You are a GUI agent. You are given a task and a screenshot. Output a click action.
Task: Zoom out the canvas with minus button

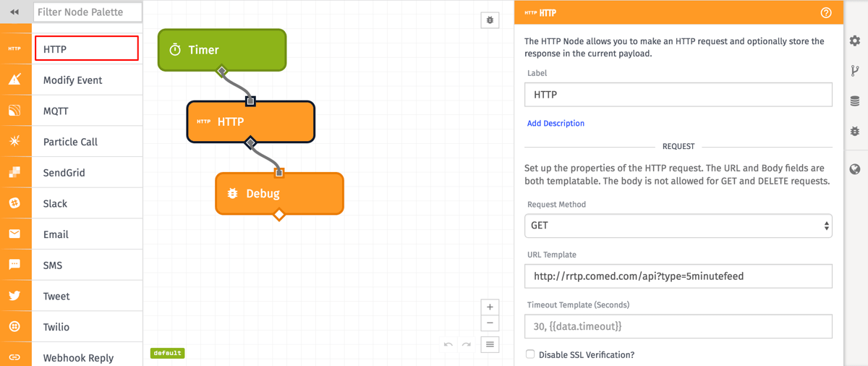490,323
